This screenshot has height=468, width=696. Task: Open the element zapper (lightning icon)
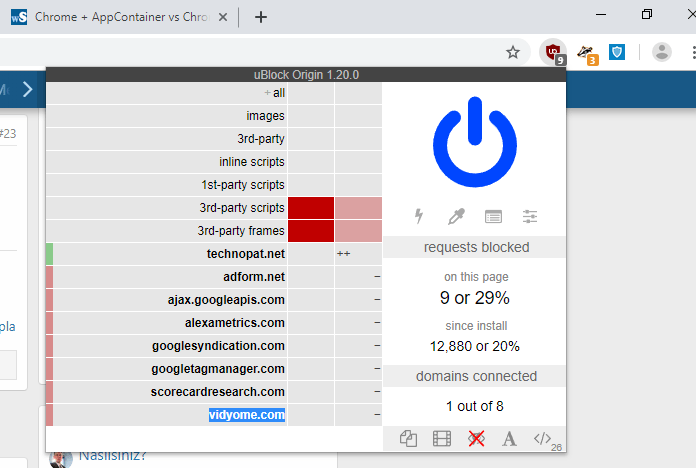[x=419, y=216]
